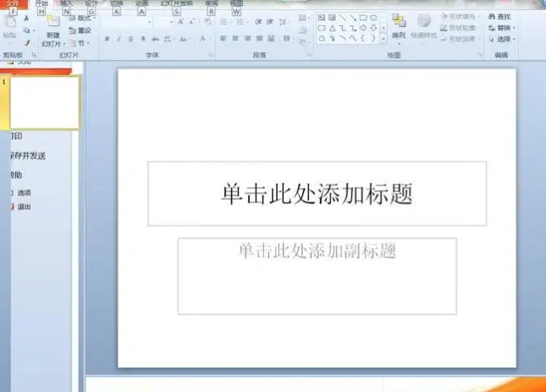Toggle strikethrough formatting
The height and width of the screenshot is (392, 546).
pos(155,39)
